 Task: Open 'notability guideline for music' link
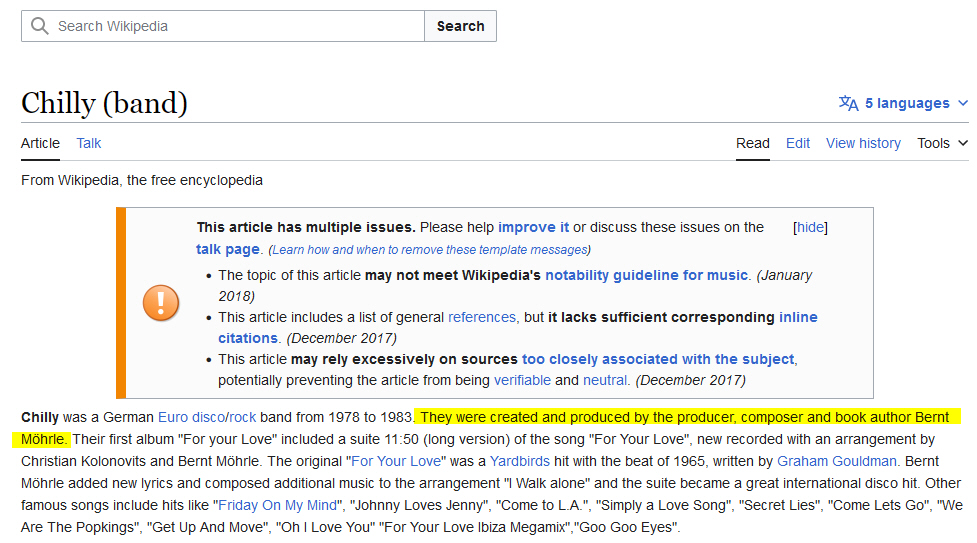coord(646,276)
